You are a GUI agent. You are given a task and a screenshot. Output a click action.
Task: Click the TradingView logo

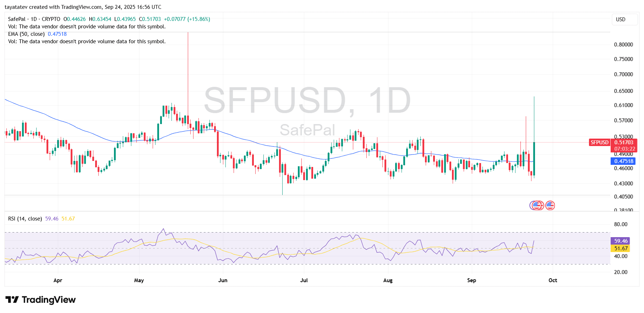[40, 300]
